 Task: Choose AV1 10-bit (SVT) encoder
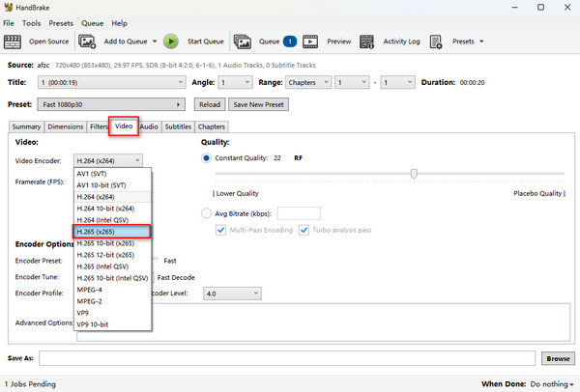pyautogui.click(x=112, y=185)
